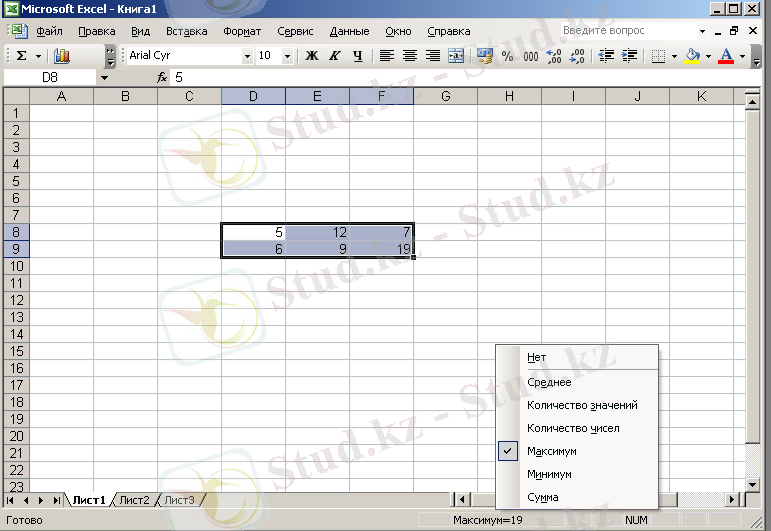Toggle bold formatting (Ж)

tap(311, 56)
